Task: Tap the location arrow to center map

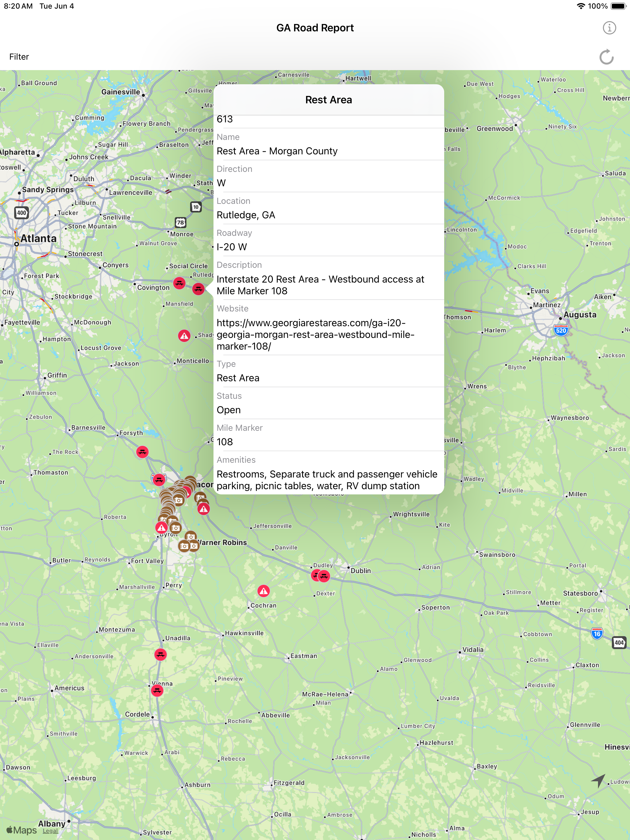Action: pos(598,781)
